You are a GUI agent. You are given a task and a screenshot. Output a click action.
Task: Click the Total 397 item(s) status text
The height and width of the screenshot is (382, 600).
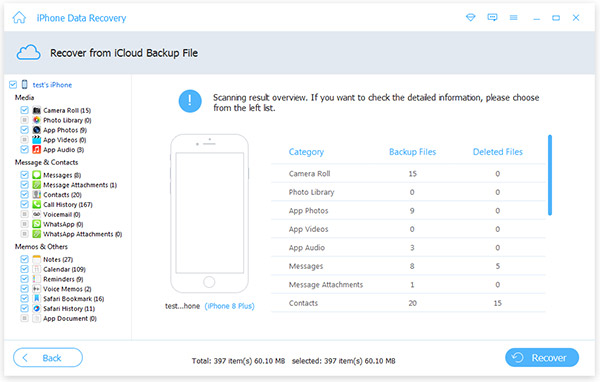click(238, 361)
